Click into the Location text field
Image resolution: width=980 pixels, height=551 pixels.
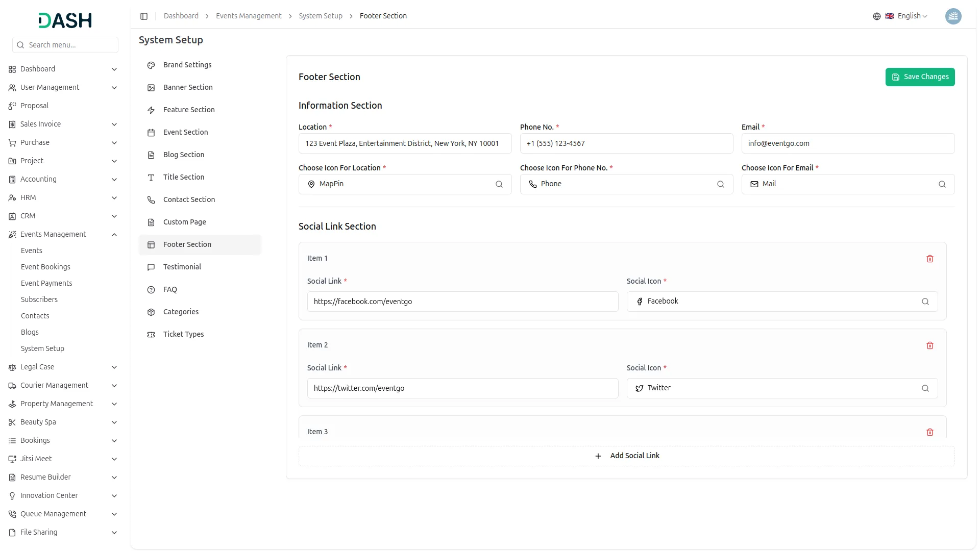coord(404,143)
